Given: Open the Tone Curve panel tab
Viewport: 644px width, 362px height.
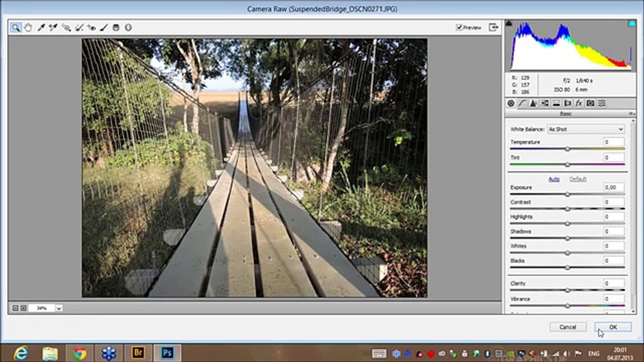Looking at the screenshot, I should (x=522, y=103).
